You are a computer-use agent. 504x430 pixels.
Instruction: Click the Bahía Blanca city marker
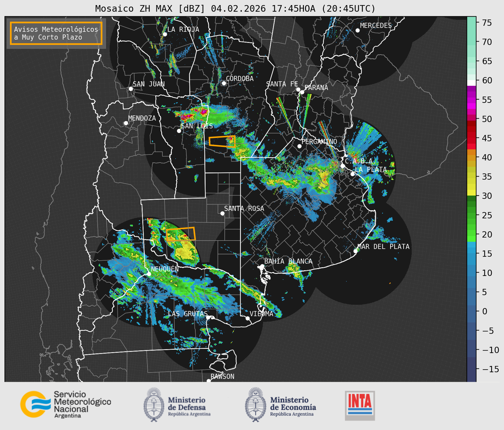pos(262,266)
